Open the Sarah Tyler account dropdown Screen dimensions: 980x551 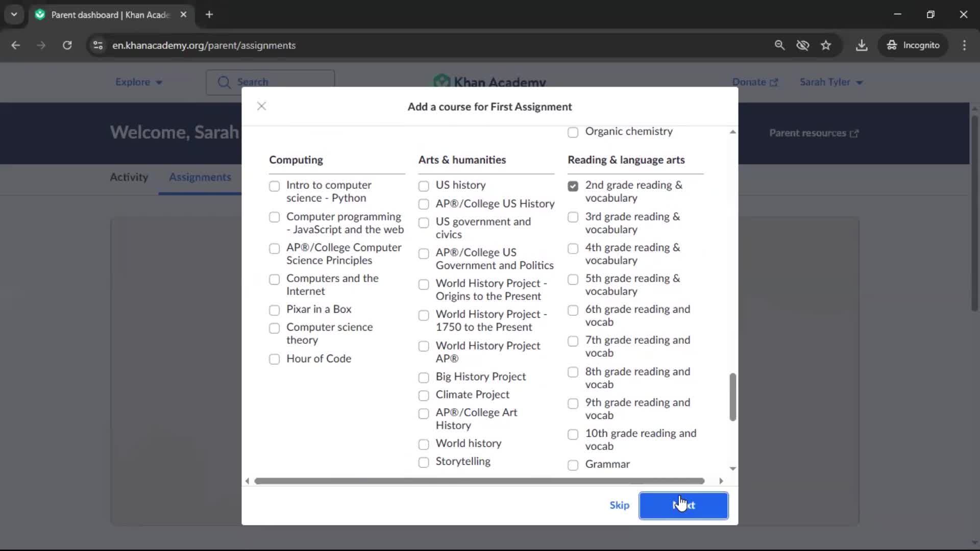click(x=830, y=82)
